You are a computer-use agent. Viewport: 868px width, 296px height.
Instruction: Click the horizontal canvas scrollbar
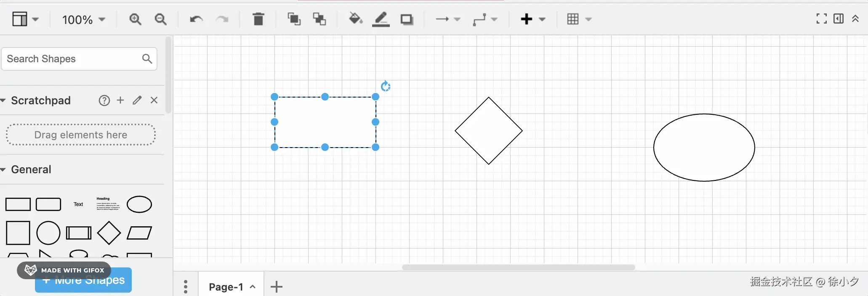coord(519,267)
